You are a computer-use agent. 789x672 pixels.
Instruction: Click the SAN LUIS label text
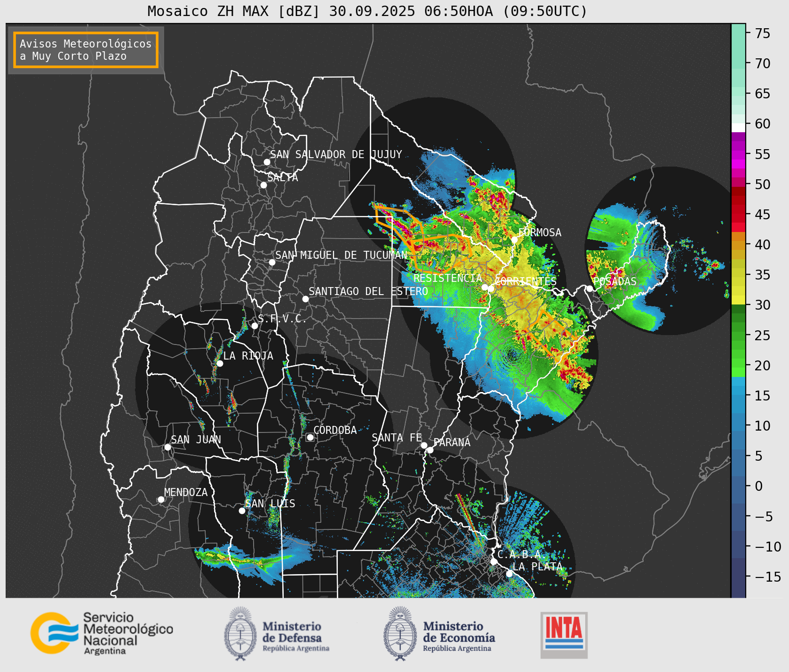tap(270, 504)
